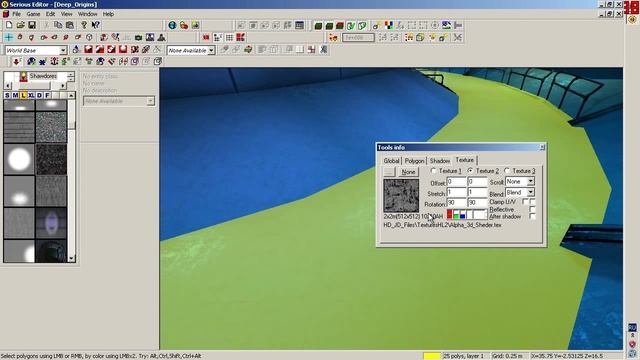Enable the Reflective checkbox
Viewport: 640px width, 360px height.
click(532, 209)
